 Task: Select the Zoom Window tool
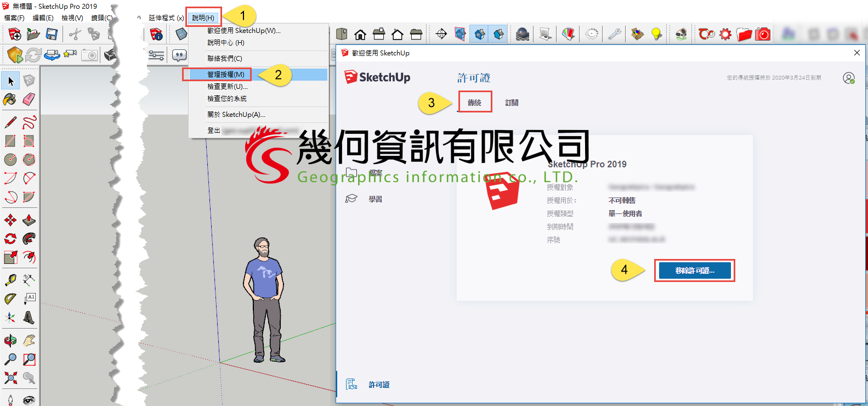[x=29, y=359]
